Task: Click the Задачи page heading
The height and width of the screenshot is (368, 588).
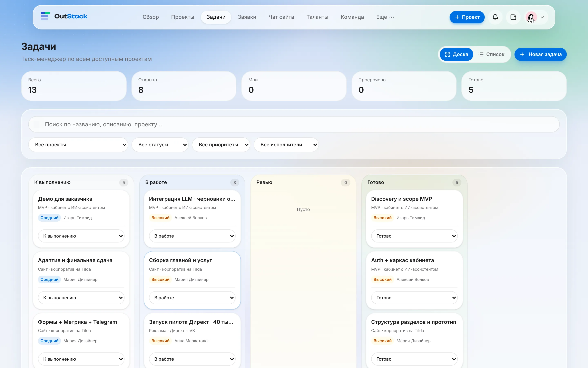Action: [39, 46]
